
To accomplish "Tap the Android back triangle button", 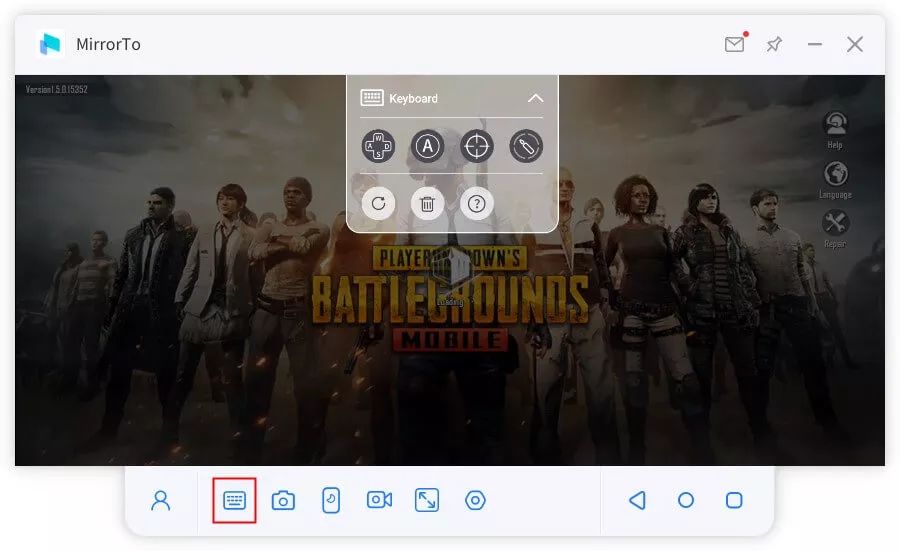I will point(637,500).
